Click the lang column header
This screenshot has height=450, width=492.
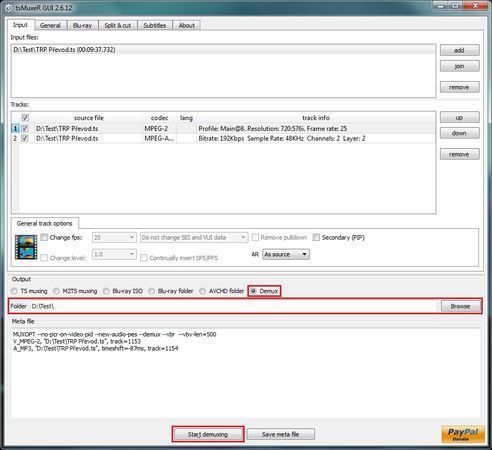[x=186, y=118]
